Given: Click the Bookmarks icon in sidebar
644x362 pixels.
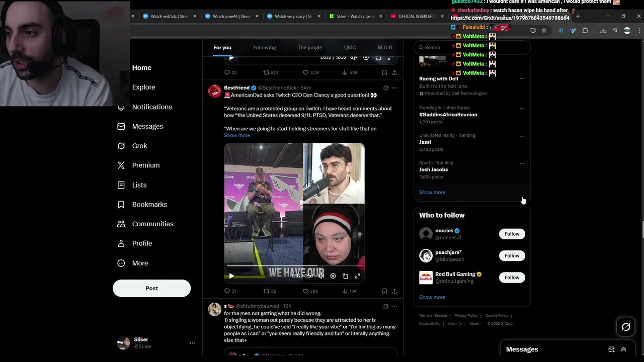Looking at the screenshot, I should coord(121,205).
